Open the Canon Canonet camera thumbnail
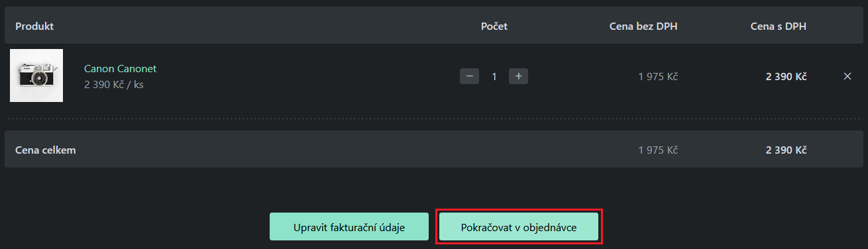Screen dimensions: 868x249 tap(36, 75)
